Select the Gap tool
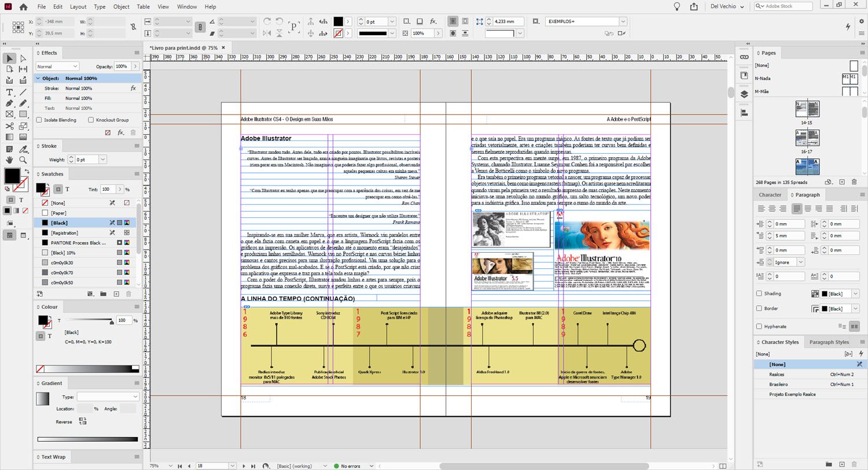The image size is (868, 470). click(x=23, y=69)
